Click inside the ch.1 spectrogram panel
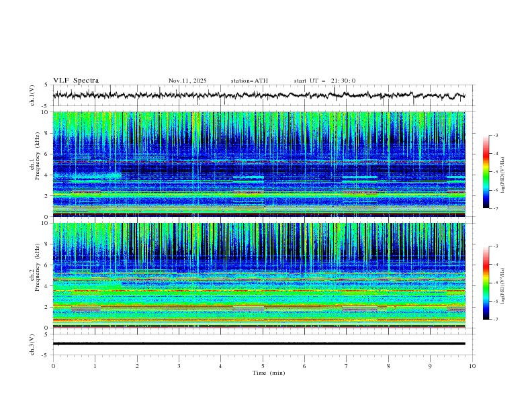Screen dimensions: 532x411 [259, 164]
